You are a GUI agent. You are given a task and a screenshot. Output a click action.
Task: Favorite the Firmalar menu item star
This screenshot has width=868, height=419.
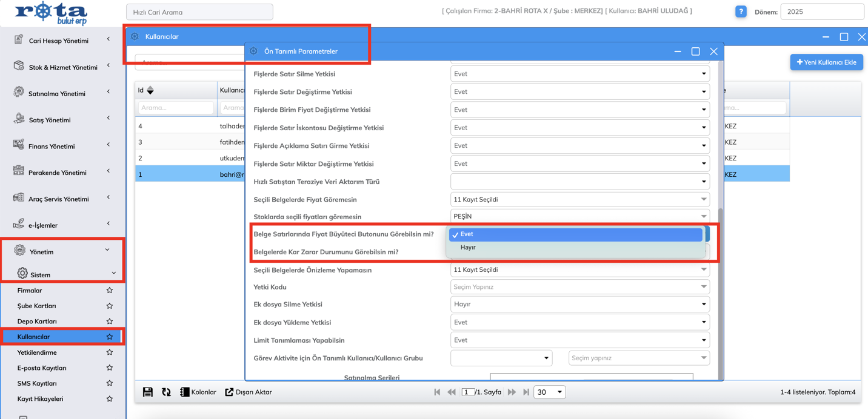[x=110, y=291]
